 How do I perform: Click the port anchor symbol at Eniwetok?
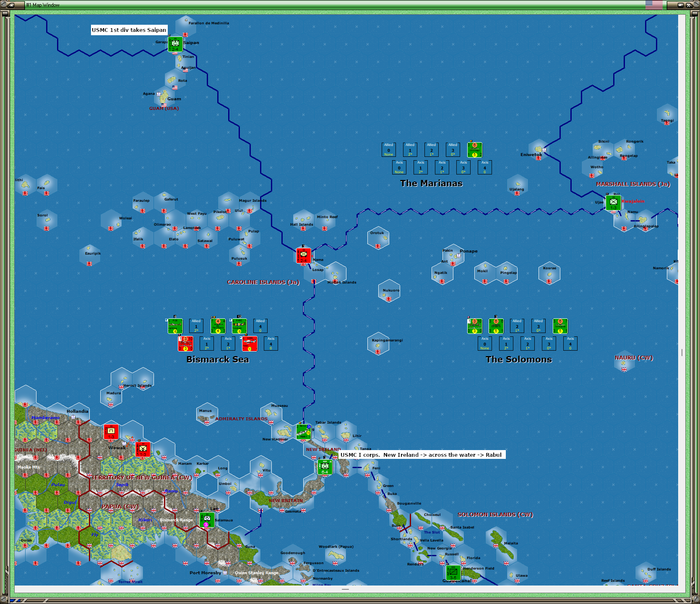click(544, 150)
